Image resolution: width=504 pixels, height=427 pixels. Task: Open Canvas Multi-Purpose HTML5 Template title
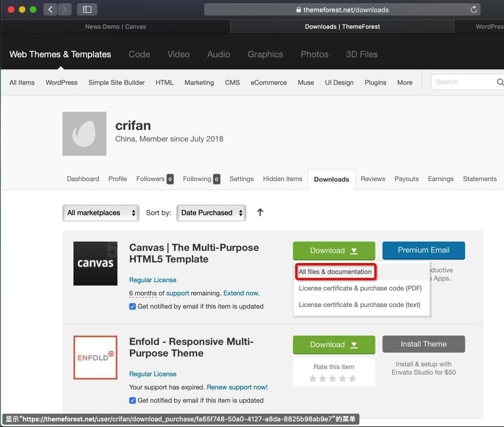tap(194, 253)
